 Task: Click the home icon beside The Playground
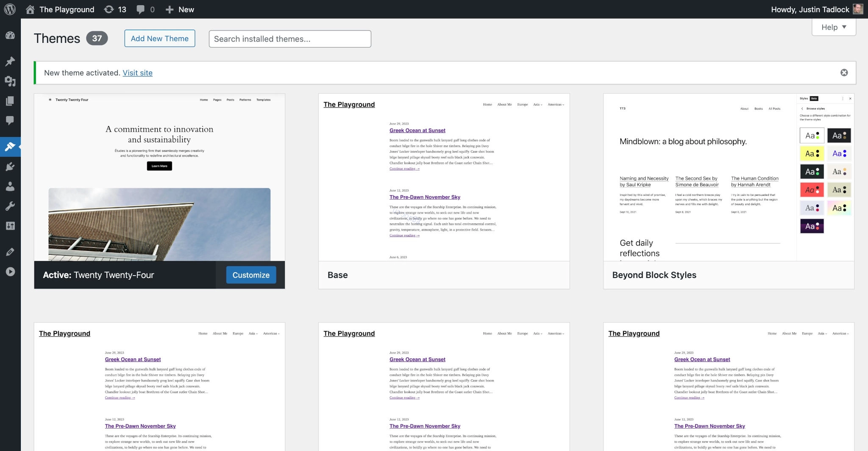click(x=30, y=9)
